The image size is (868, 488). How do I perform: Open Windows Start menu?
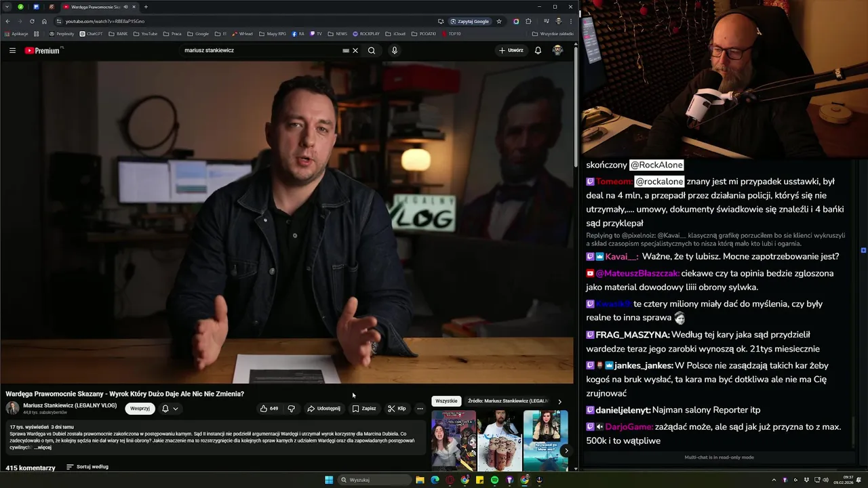[x=329, y=480]
